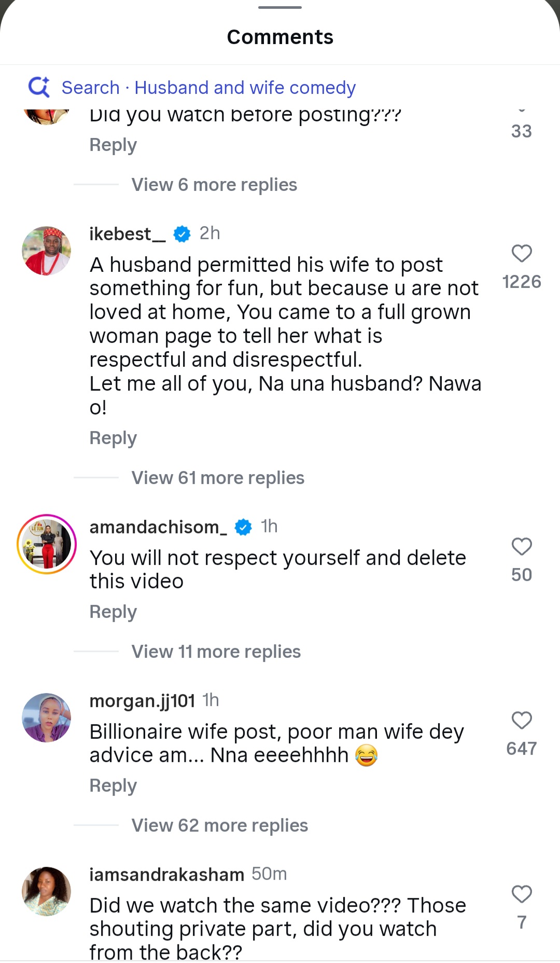Click the heart icon showing 647 likes
Screen dimensions: 560x963
[521, 720]
